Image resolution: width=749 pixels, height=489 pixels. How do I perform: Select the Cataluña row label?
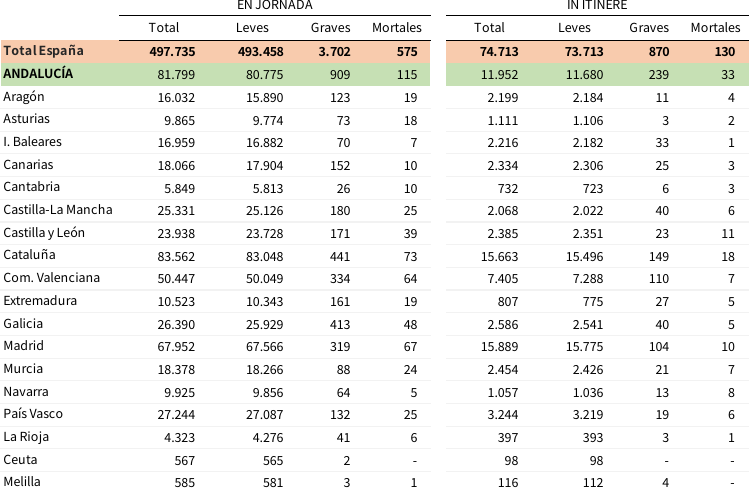tap(29, 256)
